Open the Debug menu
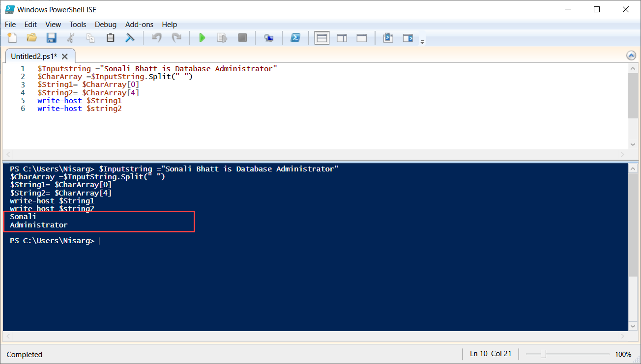Image resolution: width=641 pixels, height=364 pixels. point(105,24)
